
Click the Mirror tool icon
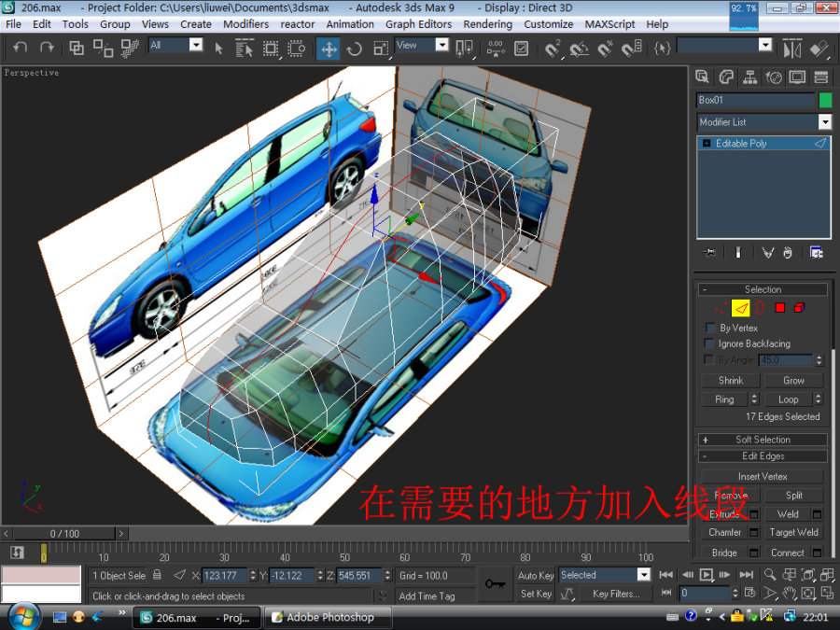pyautogui.click(x=791, y=49)
